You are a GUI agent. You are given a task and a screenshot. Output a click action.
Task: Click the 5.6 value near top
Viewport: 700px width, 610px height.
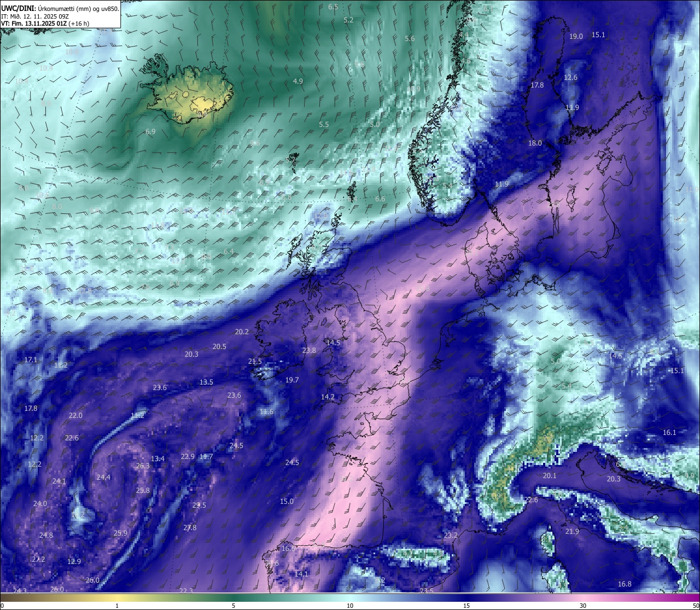(x=410, y=38)
